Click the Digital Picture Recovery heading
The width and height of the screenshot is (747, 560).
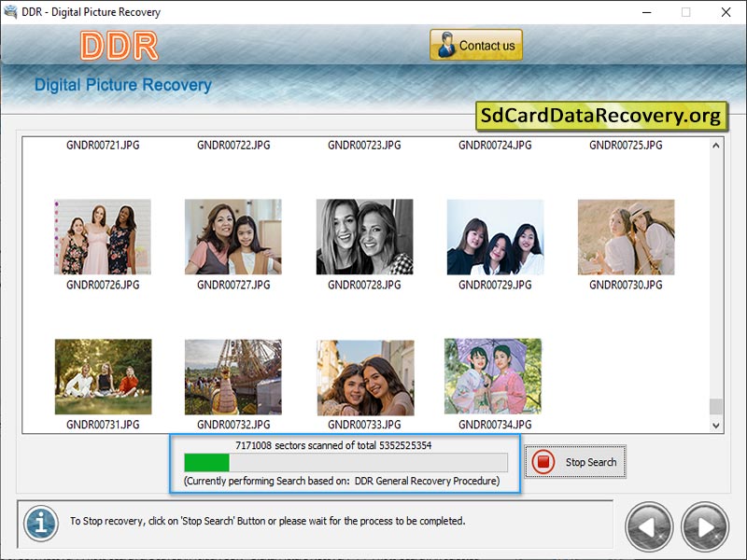121,84
